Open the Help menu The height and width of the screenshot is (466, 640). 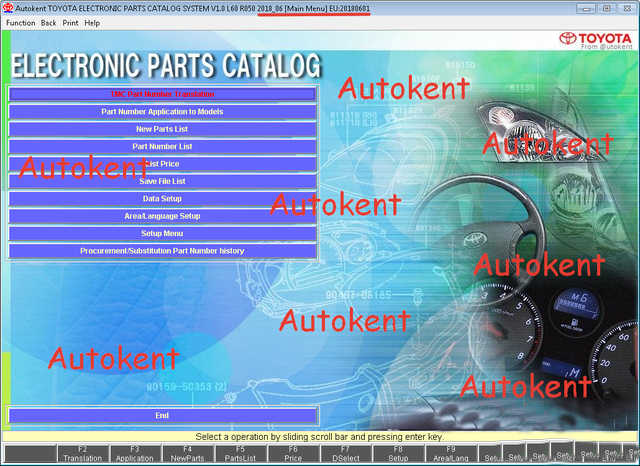(92, 23)
